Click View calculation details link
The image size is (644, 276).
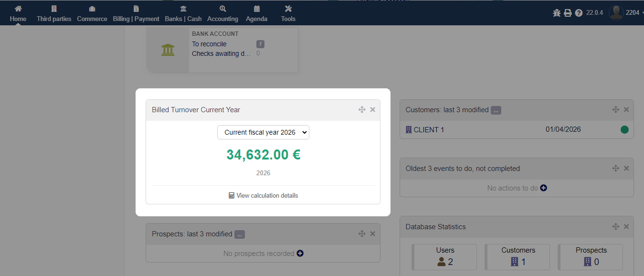263,195
